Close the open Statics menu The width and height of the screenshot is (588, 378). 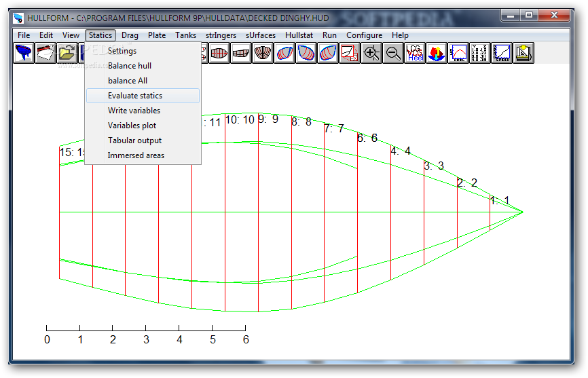coord(100,35)
